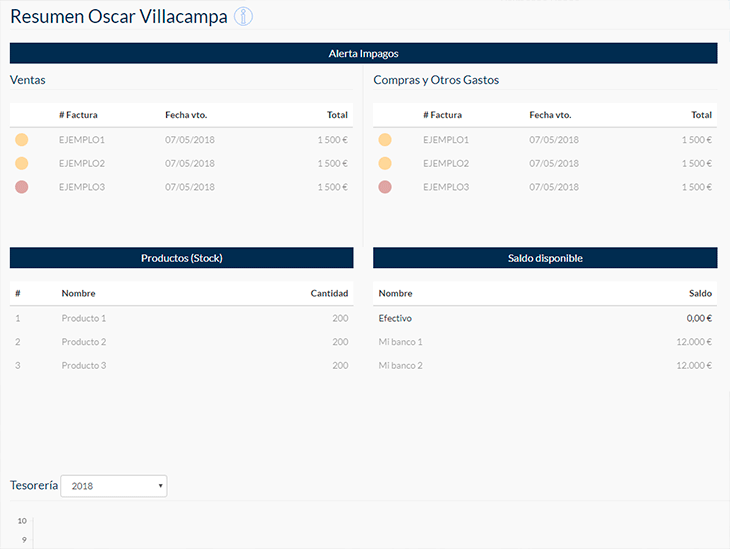Click the 0,00 € balance of Efectivo
Image resolution: width=730 pixels, height=549 pixels.
(699, 319)
